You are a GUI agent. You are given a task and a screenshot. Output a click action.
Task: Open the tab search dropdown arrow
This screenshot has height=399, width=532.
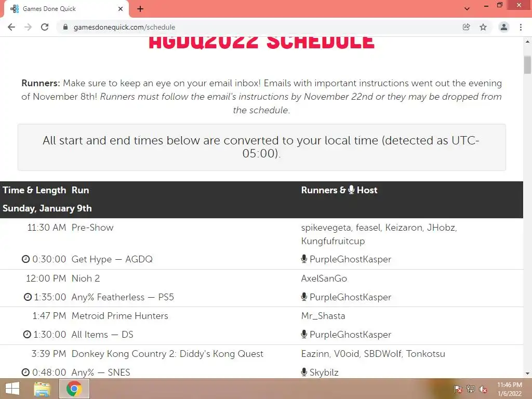(467, 9)
